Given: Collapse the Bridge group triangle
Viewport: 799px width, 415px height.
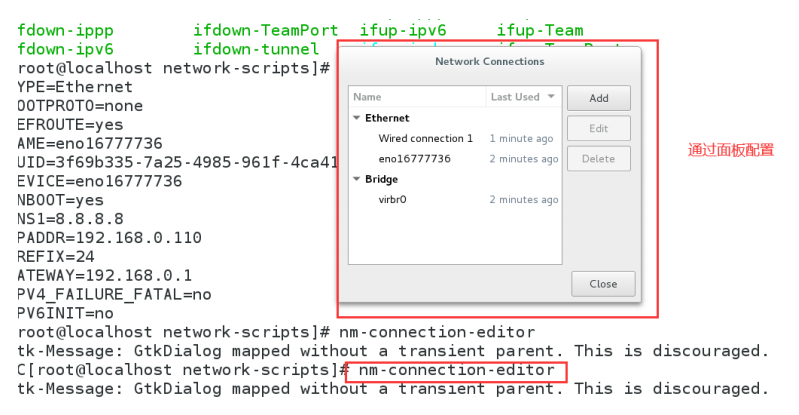Looking at the screenshot, I should 357,179.
